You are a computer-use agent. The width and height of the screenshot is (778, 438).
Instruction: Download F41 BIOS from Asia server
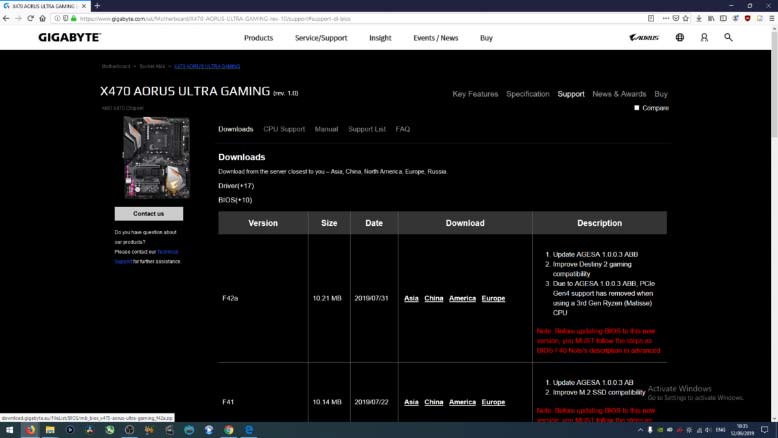click(x=410, y=402)
